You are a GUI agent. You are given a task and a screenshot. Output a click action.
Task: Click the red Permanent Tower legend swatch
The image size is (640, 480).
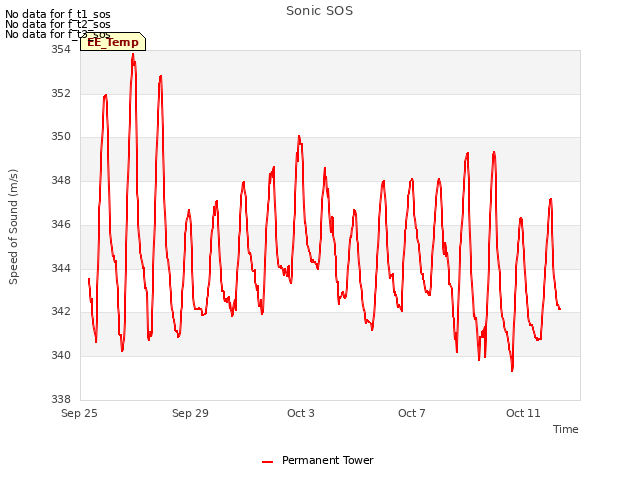tap(267, 462)
